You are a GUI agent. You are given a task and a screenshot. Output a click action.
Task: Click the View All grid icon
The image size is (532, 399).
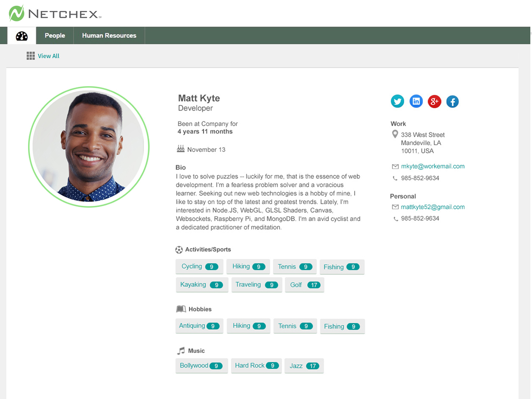(31, 56)
